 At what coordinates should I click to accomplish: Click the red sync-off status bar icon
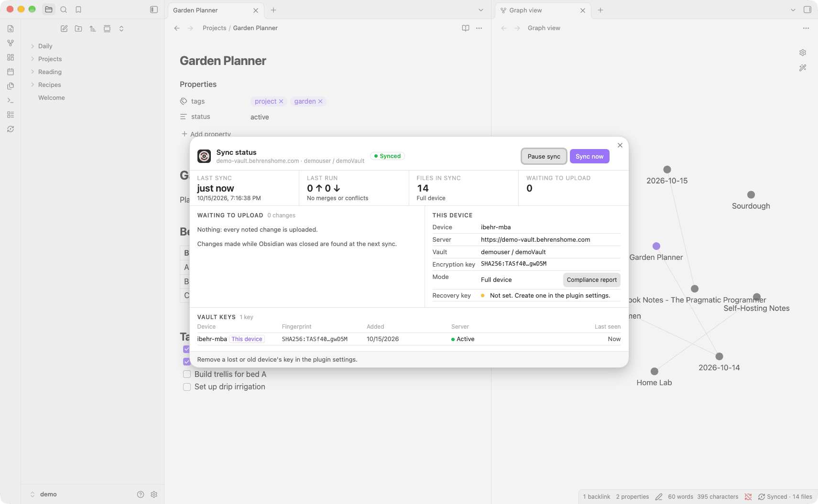[x=748, y=497]
